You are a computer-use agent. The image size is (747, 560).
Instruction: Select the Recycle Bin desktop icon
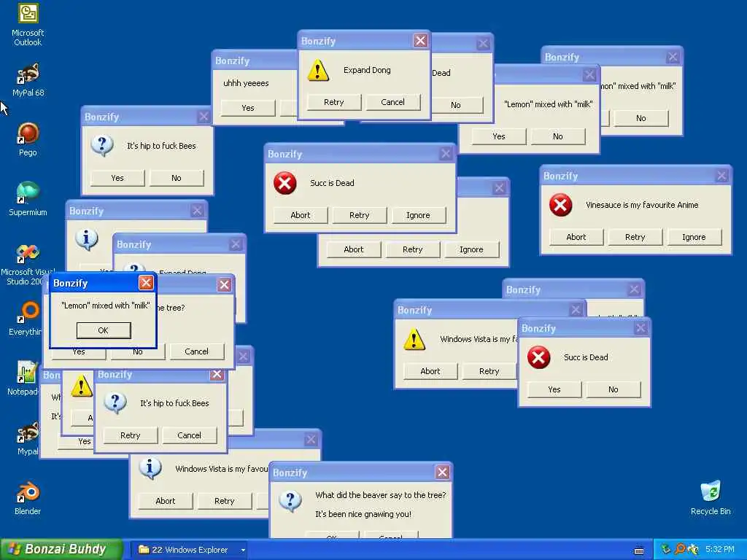pyautogui.click(x=711, y=497)
